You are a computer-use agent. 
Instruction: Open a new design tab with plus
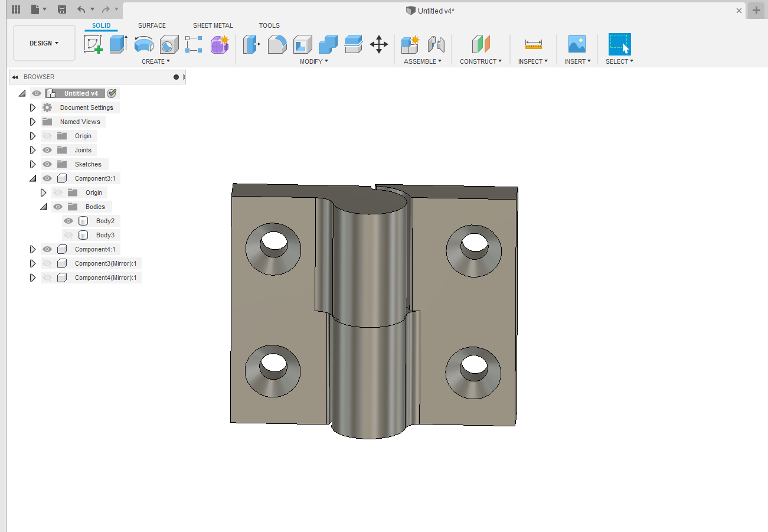(x=756, y=10)
